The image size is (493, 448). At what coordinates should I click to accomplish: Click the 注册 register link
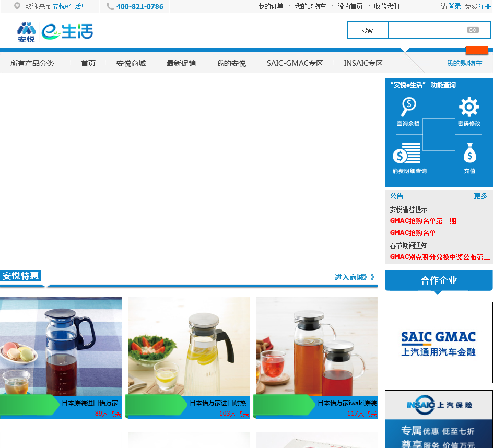[x=485, y=6]
